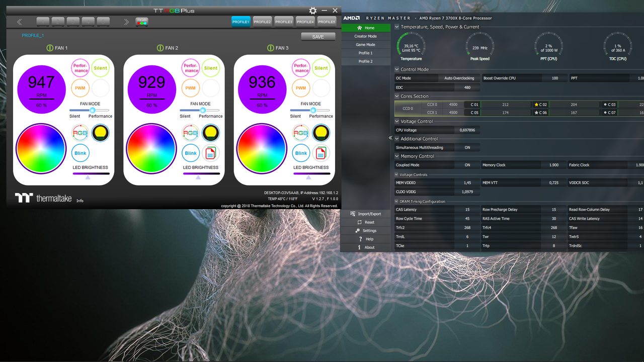Viewport: 644px width, 362px height.
Task: Collapse the Control Mode section
Action: pos(397,69)
